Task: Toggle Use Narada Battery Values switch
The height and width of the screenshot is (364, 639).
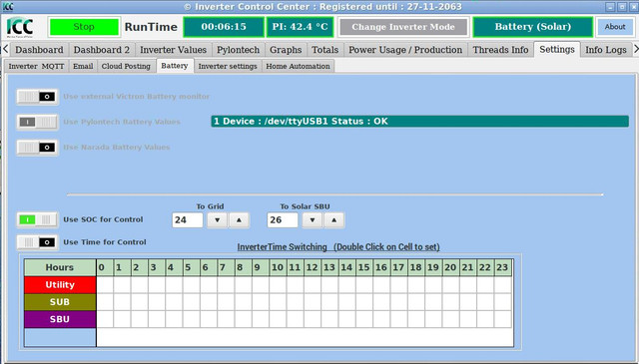Action: point(37,148)
